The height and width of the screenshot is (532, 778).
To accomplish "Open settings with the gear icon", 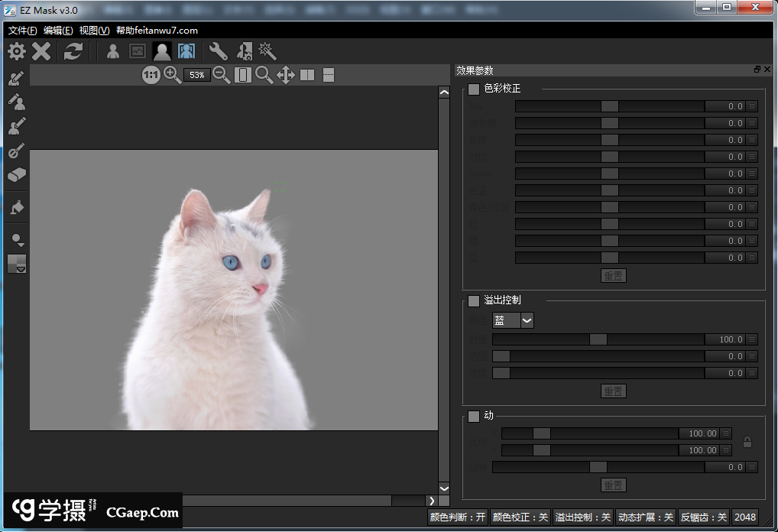I will click(x=16, y=51).
